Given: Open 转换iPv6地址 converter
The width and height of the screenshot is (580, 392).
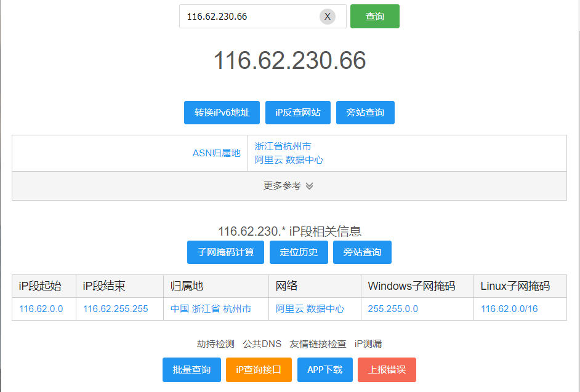Looking at the screenshot, I should point(222,113).
